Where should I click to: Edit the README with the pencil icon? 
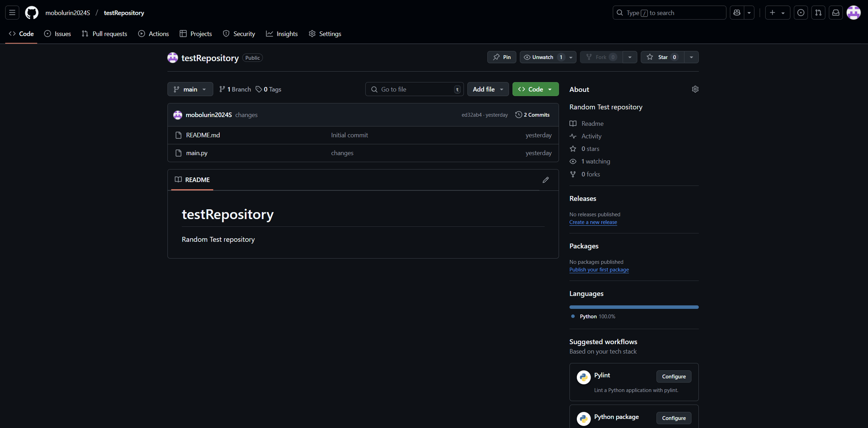coord(546,180)
